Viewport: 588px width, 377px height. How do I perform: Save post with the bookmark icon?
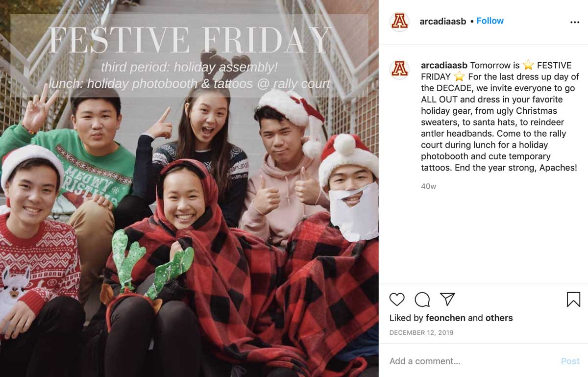[x=573, y=300]
